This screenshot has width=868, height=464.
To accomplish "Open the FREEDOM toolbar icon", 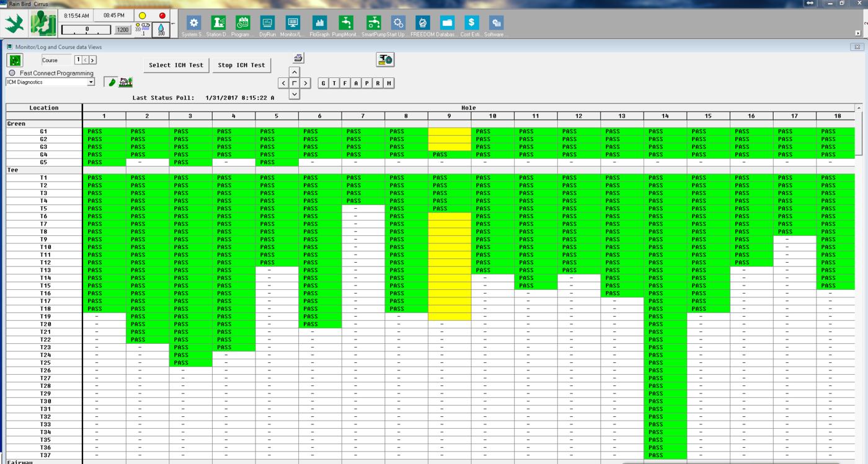I will (422, 24).
